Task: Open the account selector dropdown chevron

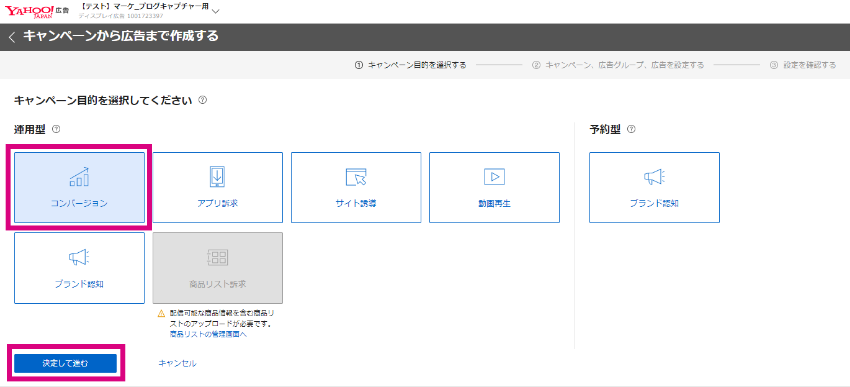Action: pos(216,11)
